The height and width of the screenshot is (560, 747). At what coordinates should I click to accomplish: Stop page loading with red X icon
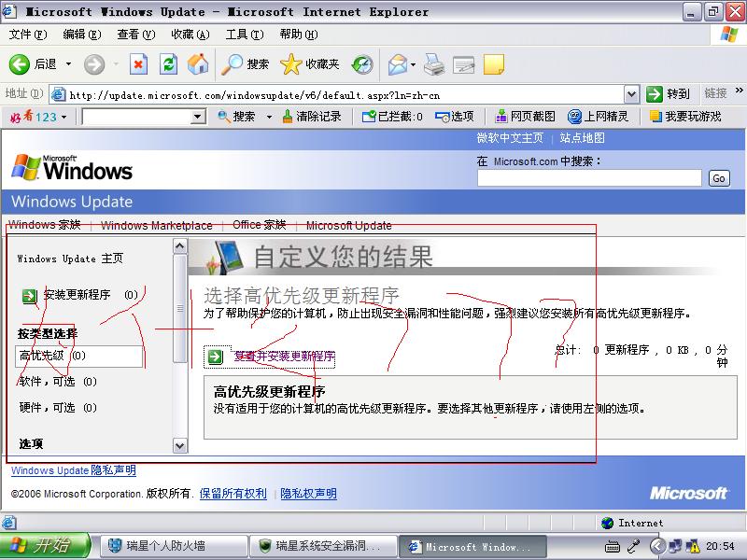click(x=138, y=63)
